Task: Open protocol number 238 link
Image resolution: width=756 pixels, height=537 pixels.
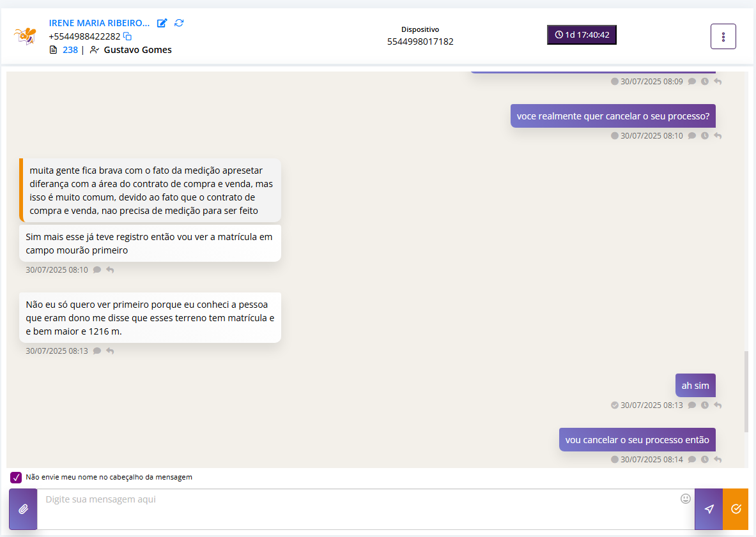Action: pos(70,50)
